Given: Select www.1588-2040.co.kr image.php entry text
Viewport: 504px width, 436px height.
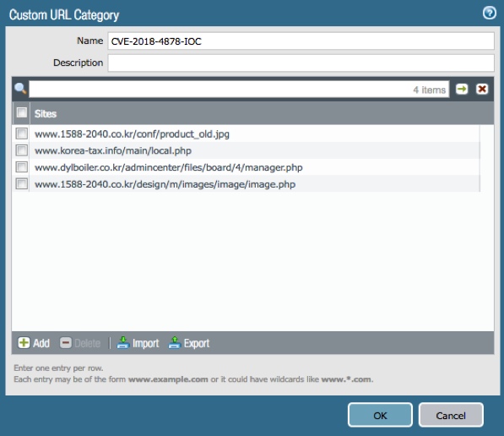Looking at the screenshot, I should (165, 184).
